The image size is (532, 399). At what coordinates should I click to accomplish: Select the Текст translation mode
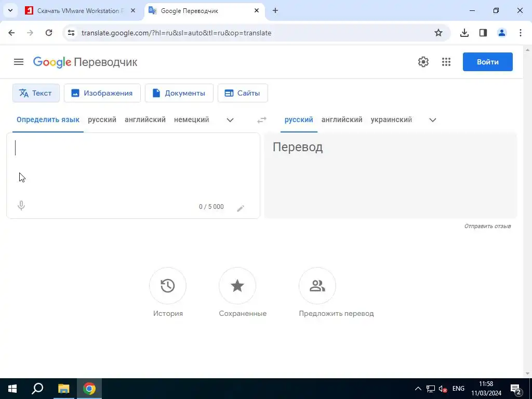coord(36,93)
